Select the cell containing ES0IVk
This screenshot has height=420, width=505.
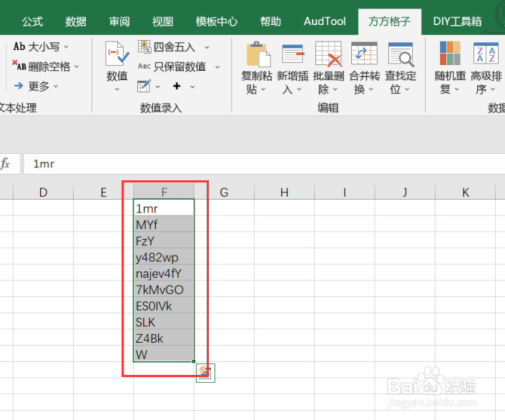pyautogui.click(x=164, y=305)
